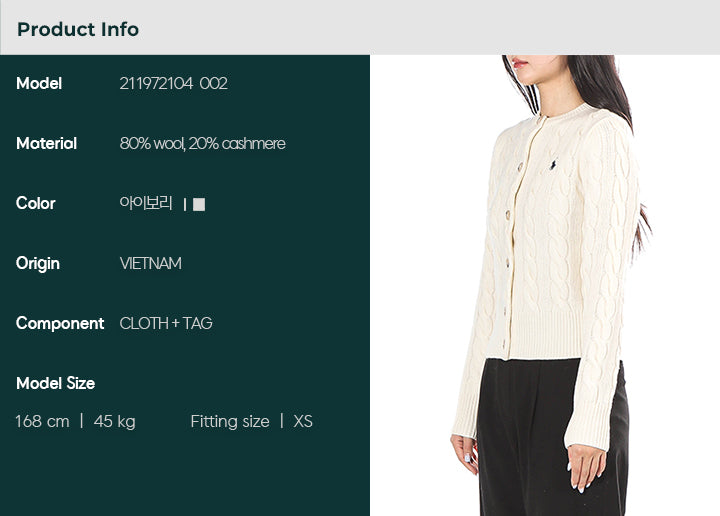The height and width of the screenshot is (516, 720).
Task: Click the CLOTH + TAG component text
Action: 166,323
